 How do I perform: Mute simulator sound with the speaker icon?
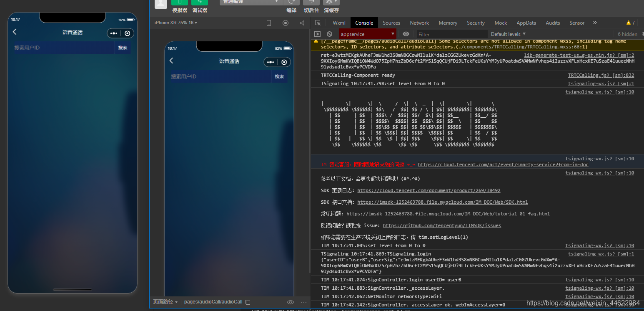tap(302, 23)
